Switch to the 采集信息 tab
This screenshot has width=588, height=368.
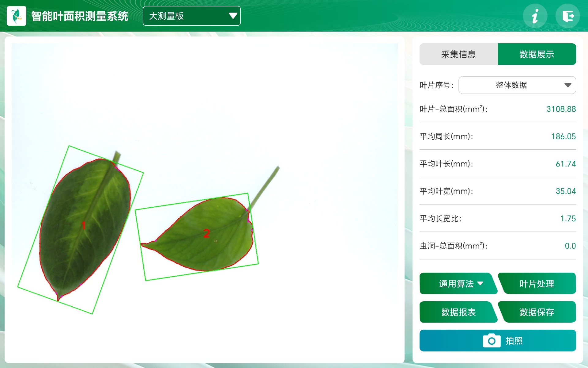458,54
